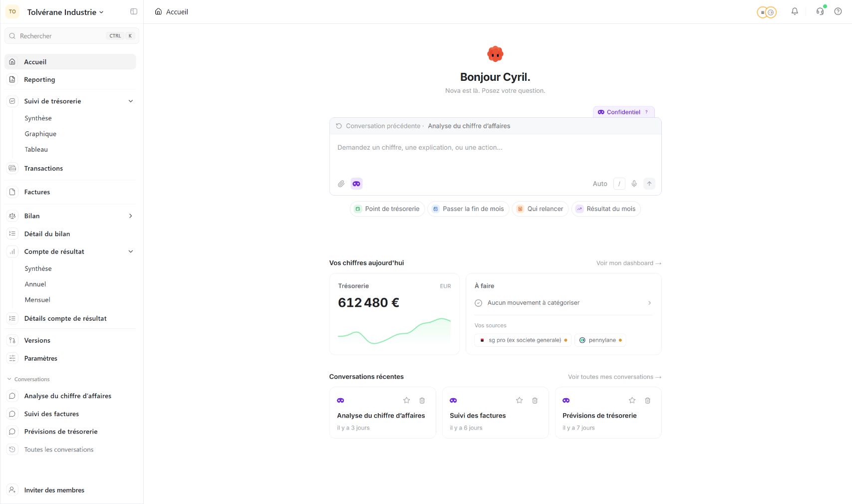Expand the Bilan section
The image size is (852, 504).
point(131,216)
